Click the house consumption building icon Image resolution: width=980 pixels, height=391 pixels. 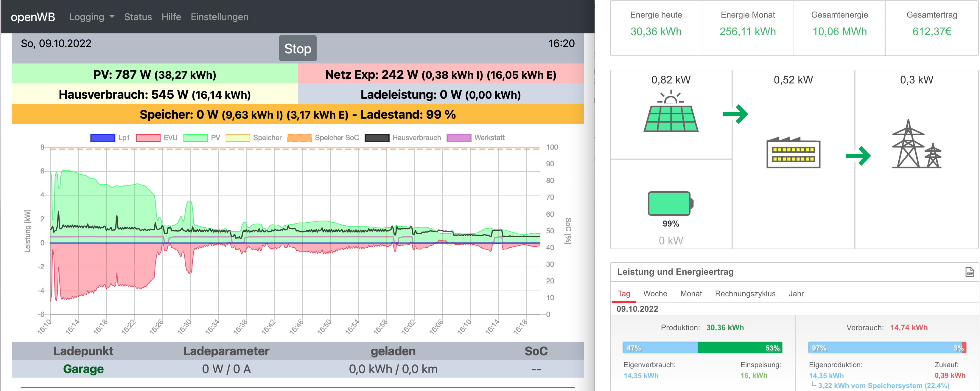point(793,153)
